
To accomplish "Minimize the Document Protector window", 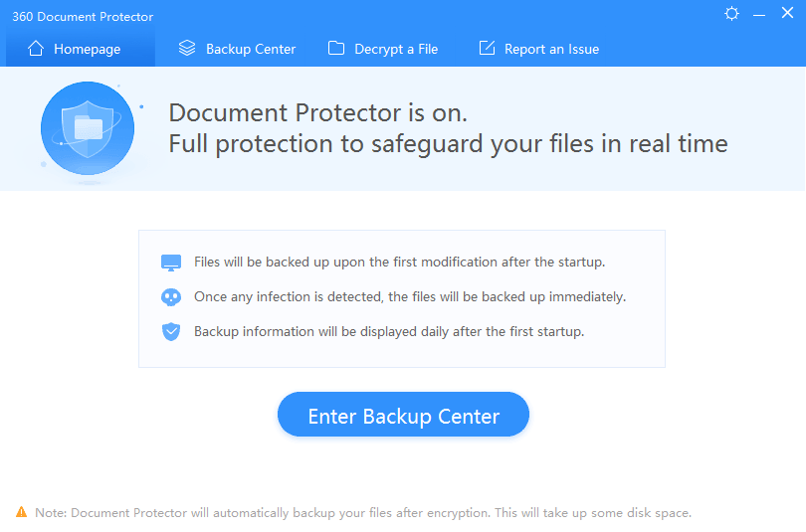I will (x=759, y=14).
